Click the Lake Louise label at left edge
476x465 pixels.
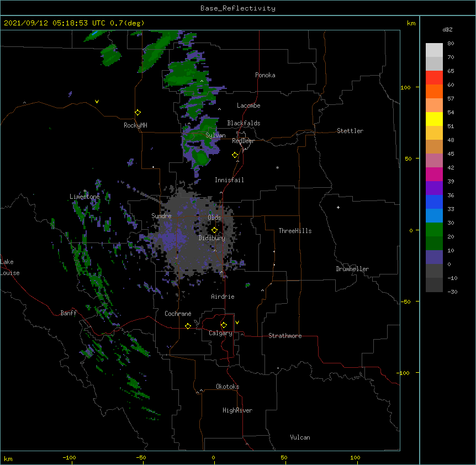coord(10,267)
